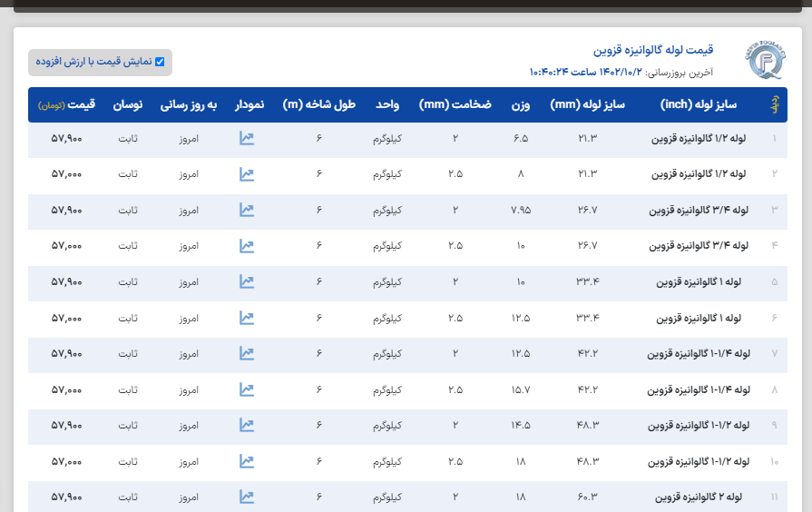The image size is (812, 512).
Task: Click the 'نوسان' column header
Action: 128,105
